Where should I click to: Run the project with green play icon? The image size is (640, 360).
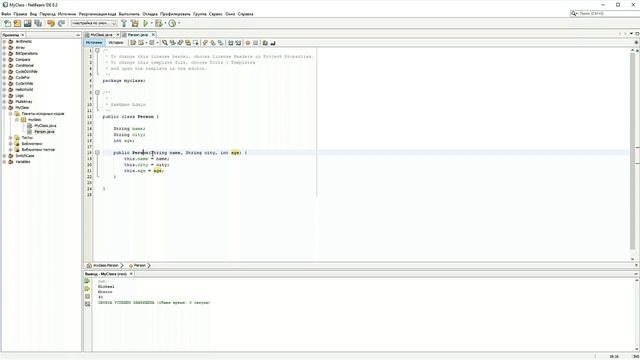click(x=145, y=24)
